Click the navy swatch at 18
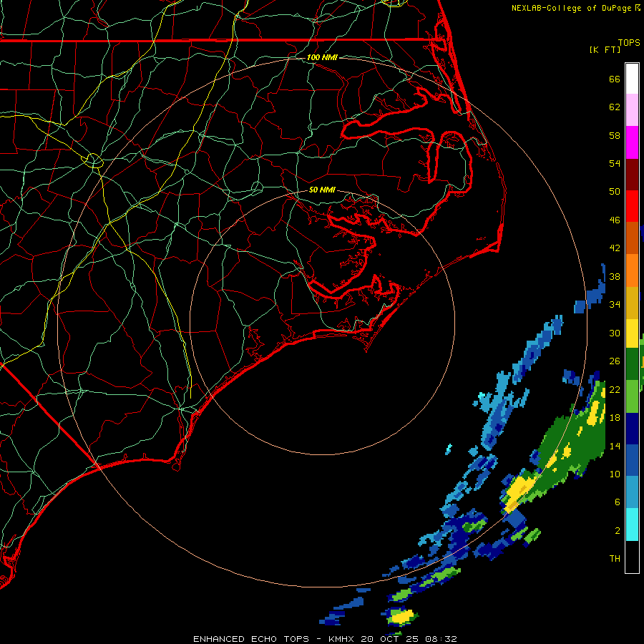 [x=632, y=429]
